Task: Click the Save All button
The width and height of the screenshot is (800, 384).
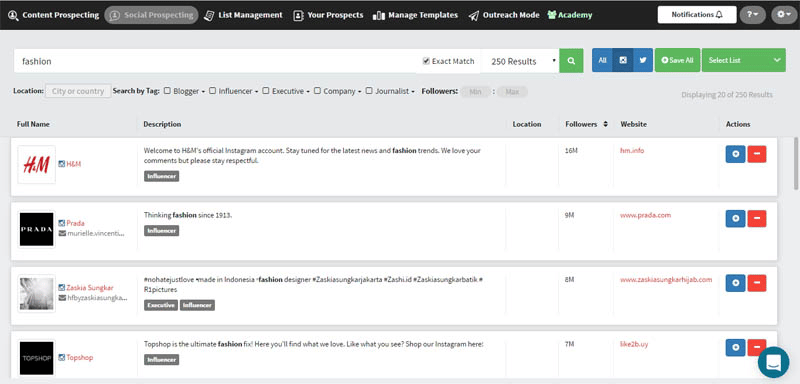Action: click(677, 60)
